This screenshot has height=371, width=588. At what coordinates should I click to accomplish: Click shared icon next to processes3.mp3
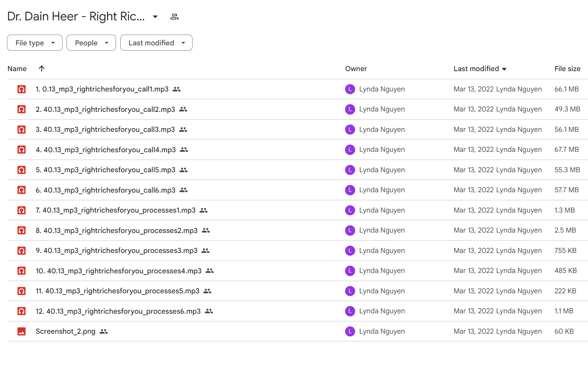coord(206,251)
